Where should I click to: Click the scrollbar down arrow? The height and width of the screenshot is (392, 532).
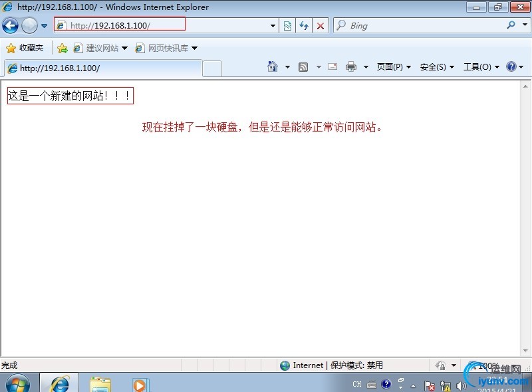coord(525,351)
